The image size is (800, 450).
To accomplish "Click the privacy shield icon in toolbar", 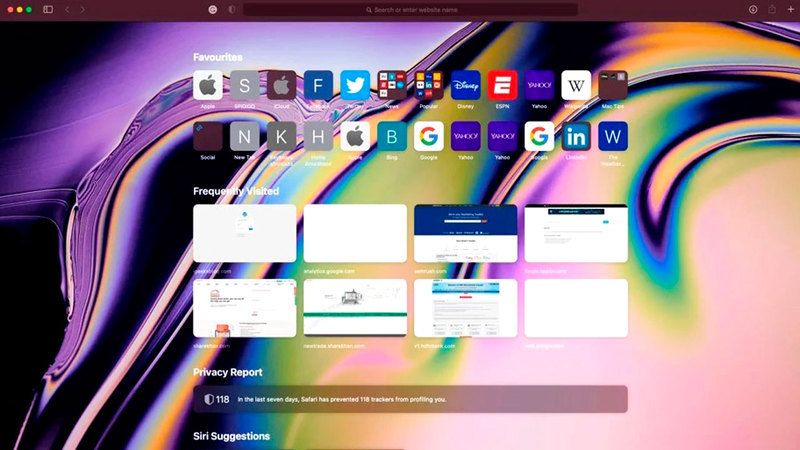I will click(232, 9).
